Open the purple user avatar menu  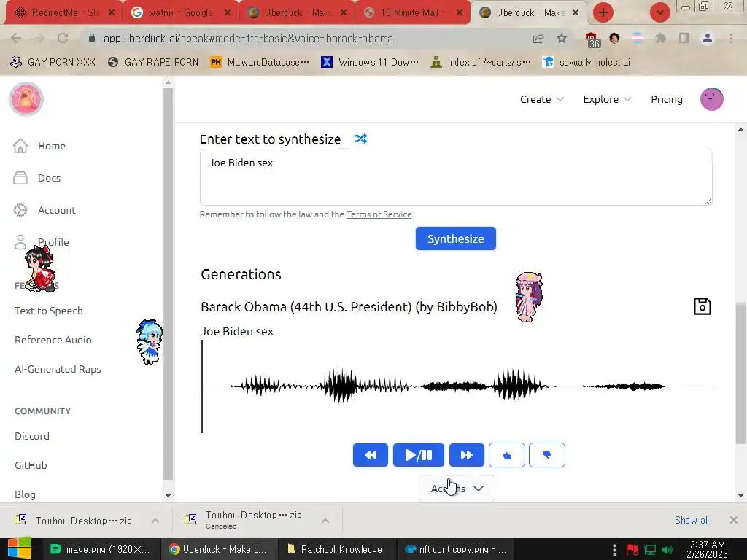(x=711, y=99)
